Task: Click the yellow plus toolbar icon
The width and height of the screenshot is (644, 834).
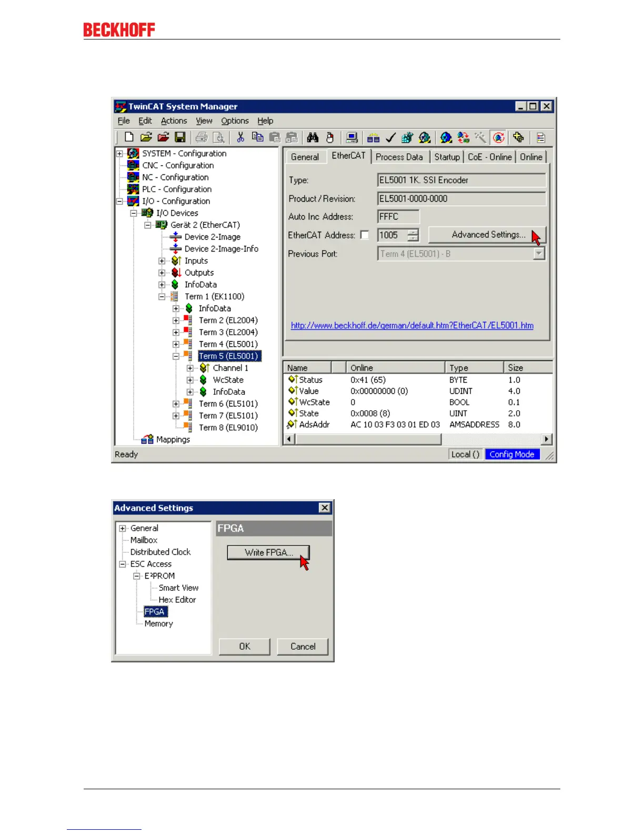Action: tap(518, 137)
